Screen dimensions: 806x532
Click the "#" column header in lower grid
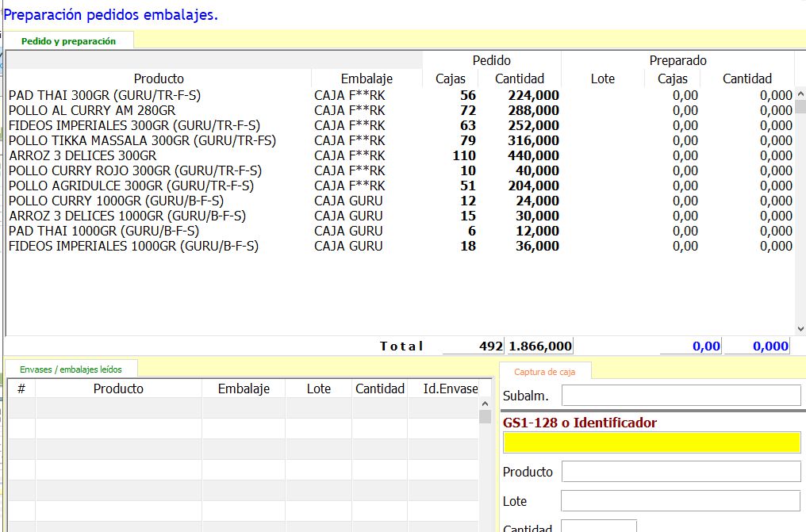point(21,388)
